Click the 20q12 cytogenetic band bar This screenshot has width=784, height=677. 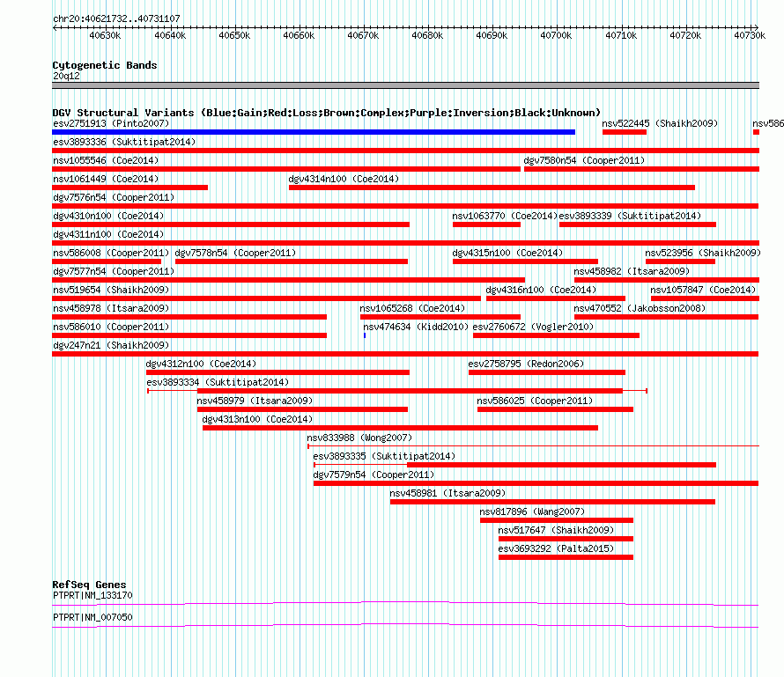coord(405,85)
